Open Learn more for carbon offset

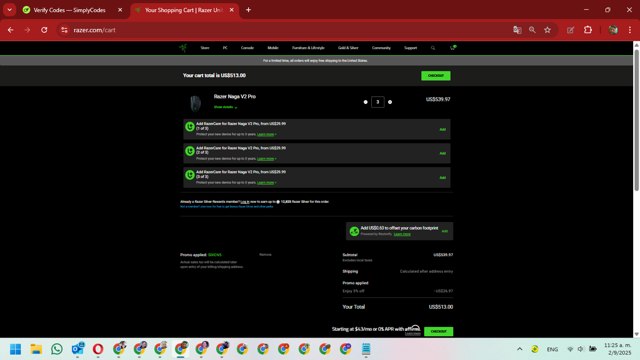point(402,234)
